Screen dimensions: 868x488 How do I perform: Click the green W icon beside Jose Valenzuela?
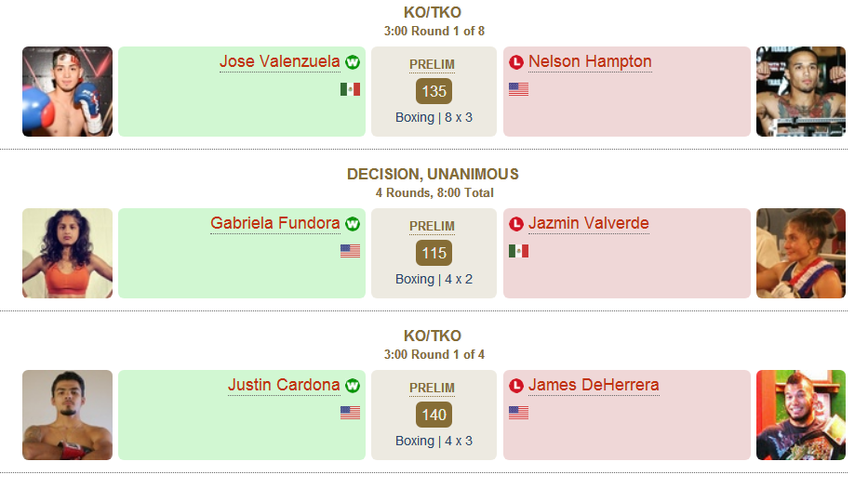click(353, 62)
